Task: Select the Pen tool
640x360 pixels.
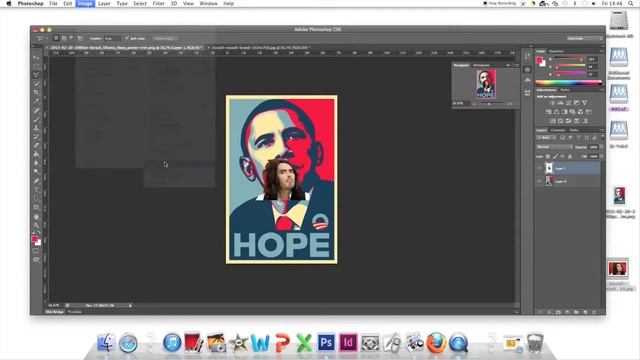Action: [36, 180]
